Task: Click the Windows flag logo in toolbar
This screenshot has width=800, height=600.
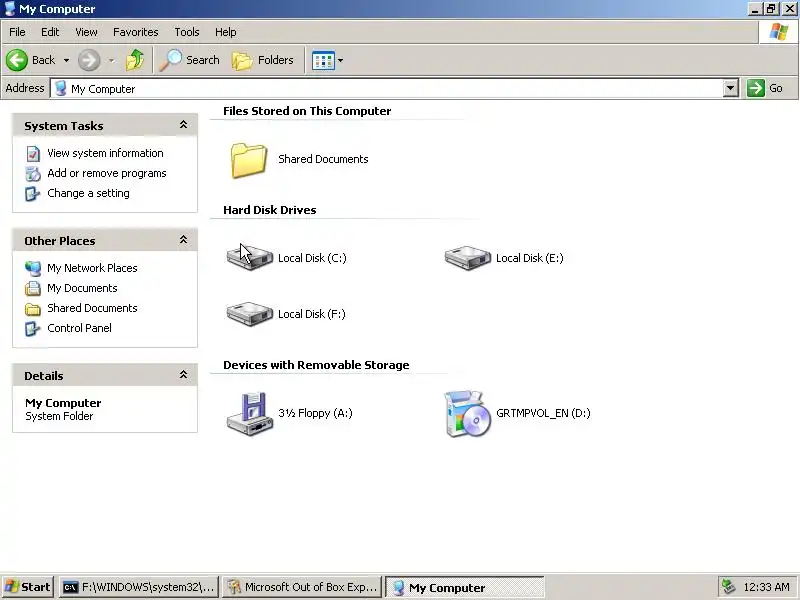Action: coord(779,32)
